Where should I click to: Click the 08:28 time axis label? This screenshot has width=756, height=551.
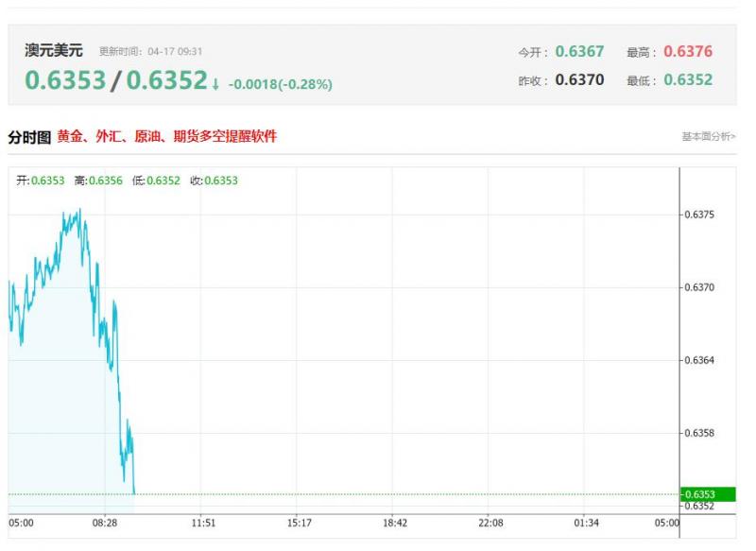[x=105, y=523]
